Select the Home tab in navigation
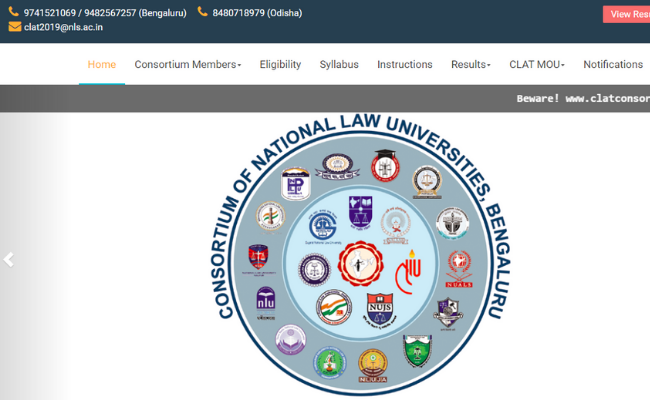The width and height of the screenshot is (650, 400). pos(102,64)
